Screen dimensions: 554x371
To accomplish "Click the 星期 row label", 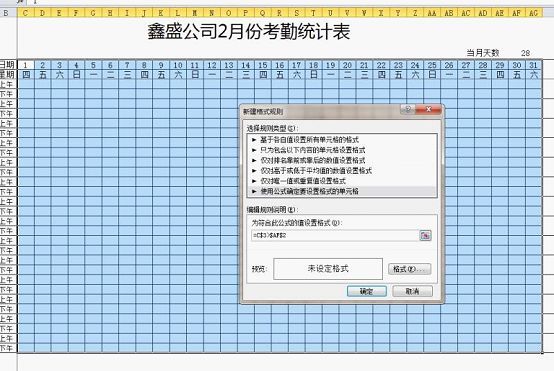I will (8, 75).
